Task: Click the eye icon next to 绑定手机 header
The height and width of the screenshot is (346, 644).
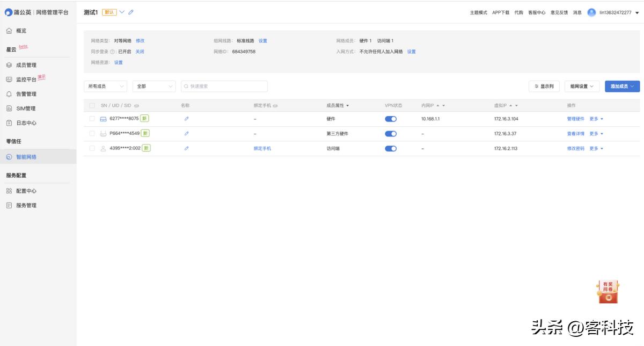Action: 275,106
